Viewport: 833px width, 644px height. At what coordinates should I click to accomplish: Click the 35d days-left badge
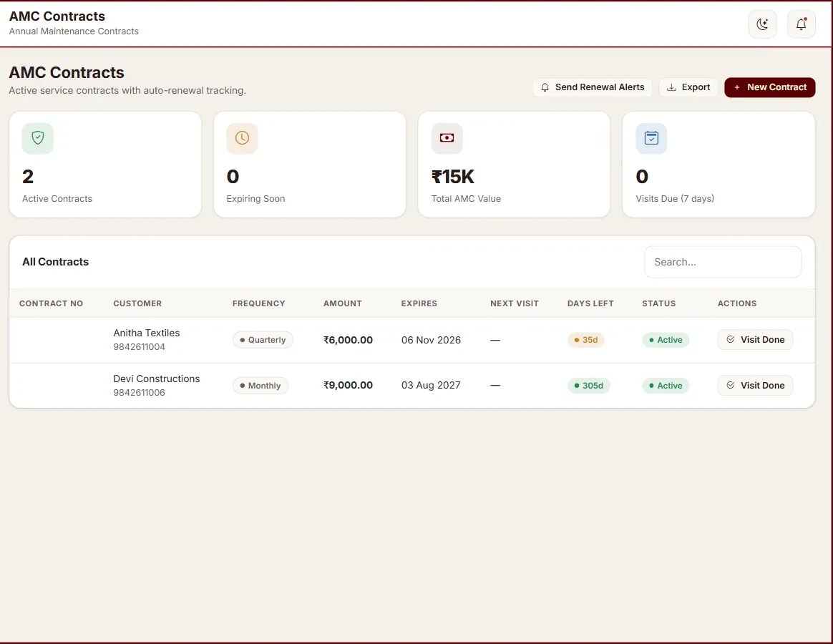(x=586, y=340)
